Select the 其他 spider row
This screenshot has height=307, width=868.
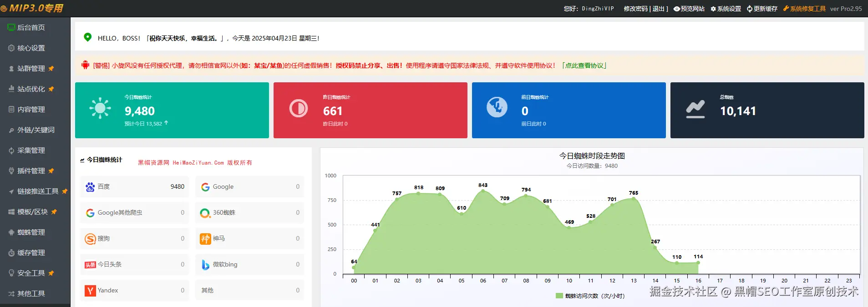click(250, 290)
